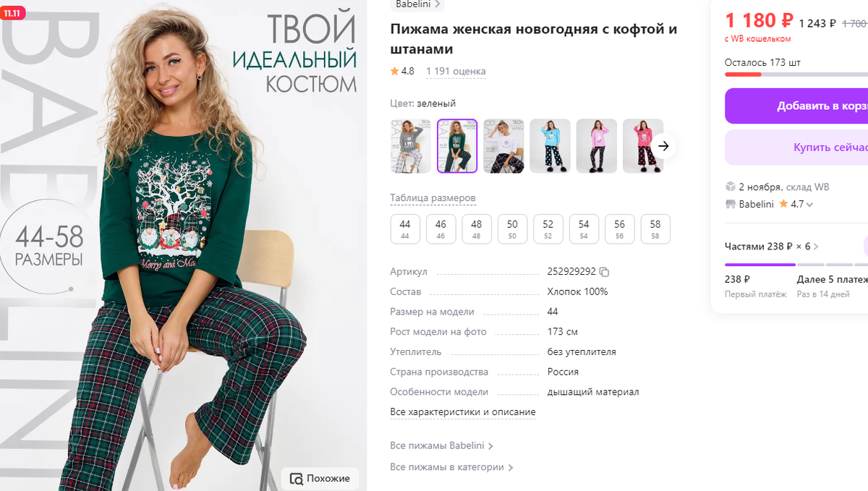Click the 11.11 sale badge
868x491 pixels.
(x=13, y=13)
